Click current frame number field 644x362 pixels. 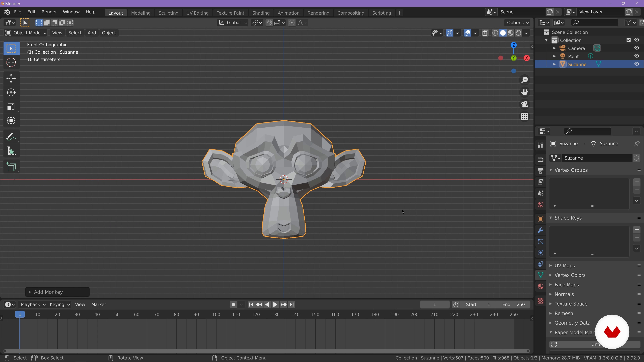435,305
